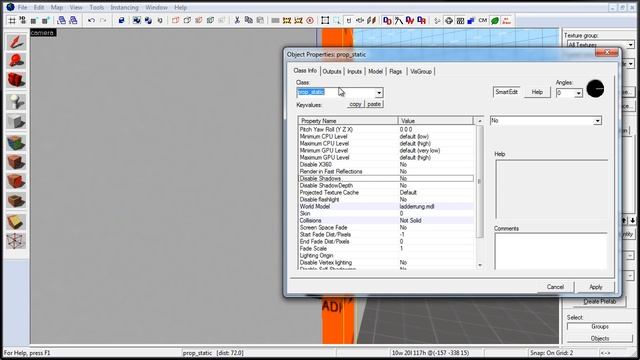Open the Angles dropdown
This screenshot has width=640, height=360.
[578, 93]
